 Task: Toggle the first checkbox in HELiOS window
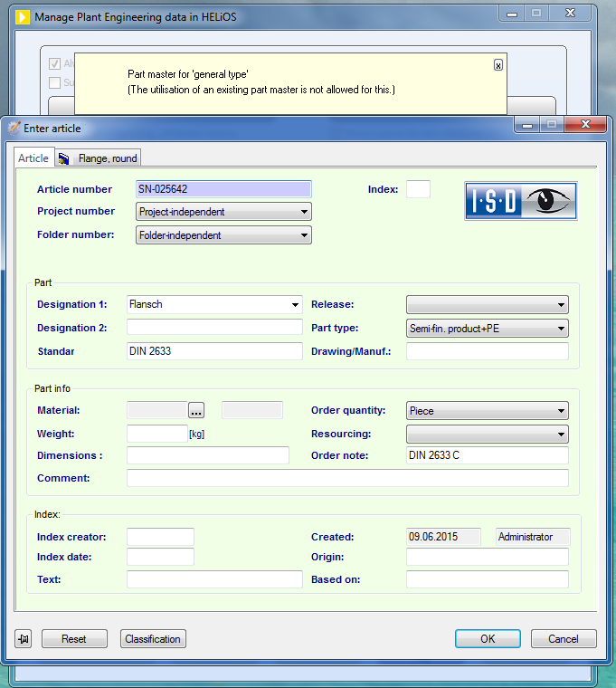point(55,64)
